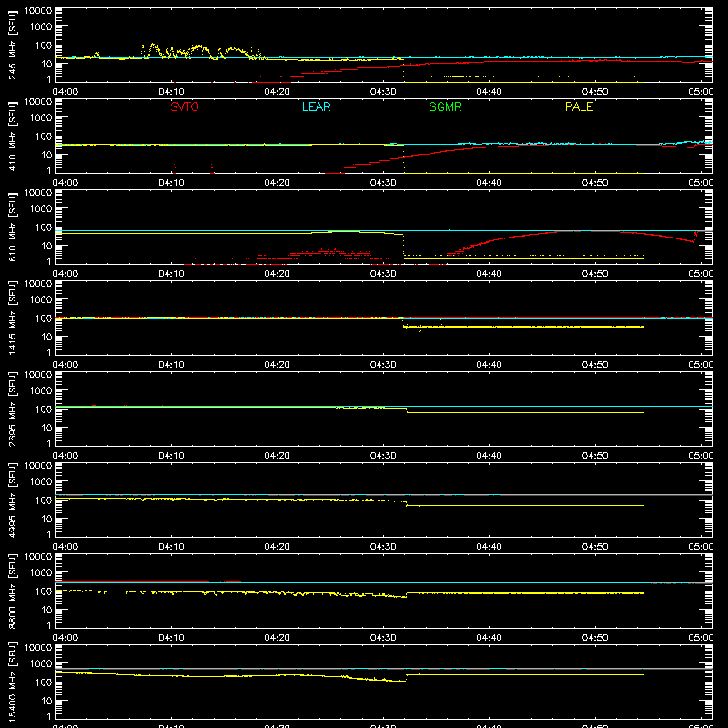Click the yellow PALE station legend label
The width and height of the screenshot is (728, 728).
[579, 106]
